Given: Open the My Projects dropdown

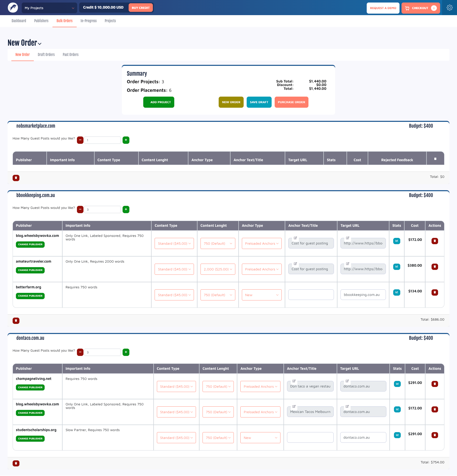Looking at the screenshot, I should [x=49, y=8].
